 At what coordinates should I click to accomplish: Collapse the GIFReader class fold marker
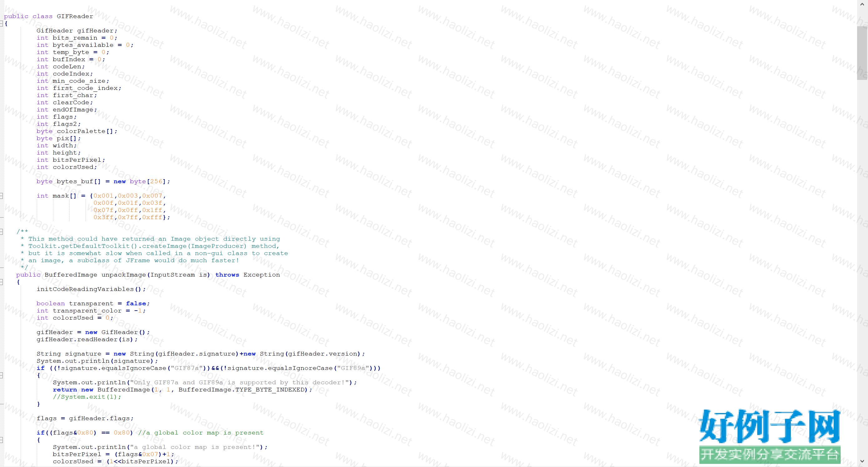click(1, 24)
